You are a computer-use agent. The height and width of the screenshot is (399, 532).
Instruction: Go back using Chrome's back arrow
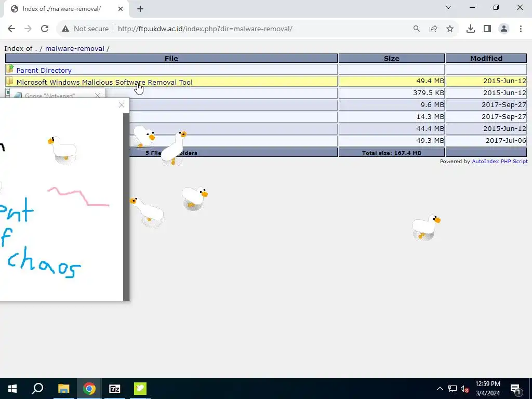(x=11, y=29)
